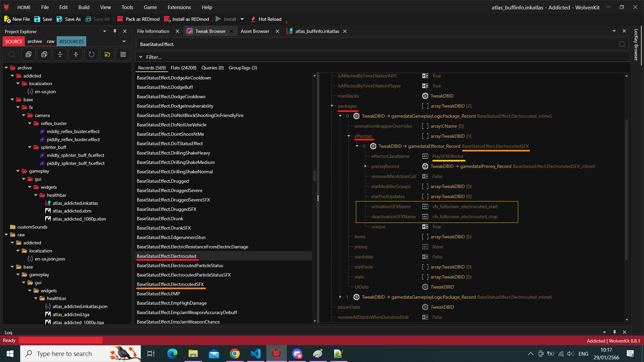The height and width of the screenshot is (362, 644).
Task: Collapse the reflex_buster folder
Action: click(30, 123)
